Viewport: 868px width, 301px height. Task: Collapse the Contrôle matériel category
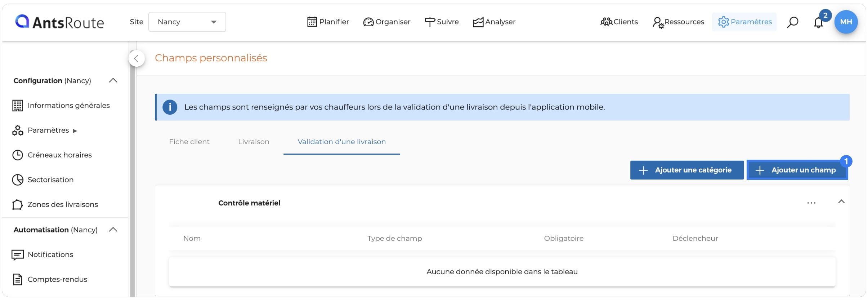coord(841,202)
